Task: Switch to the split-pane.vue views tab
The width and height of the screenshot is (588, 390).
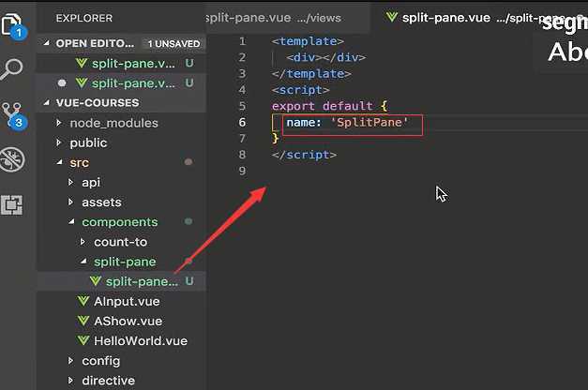Action: (272, 18)
